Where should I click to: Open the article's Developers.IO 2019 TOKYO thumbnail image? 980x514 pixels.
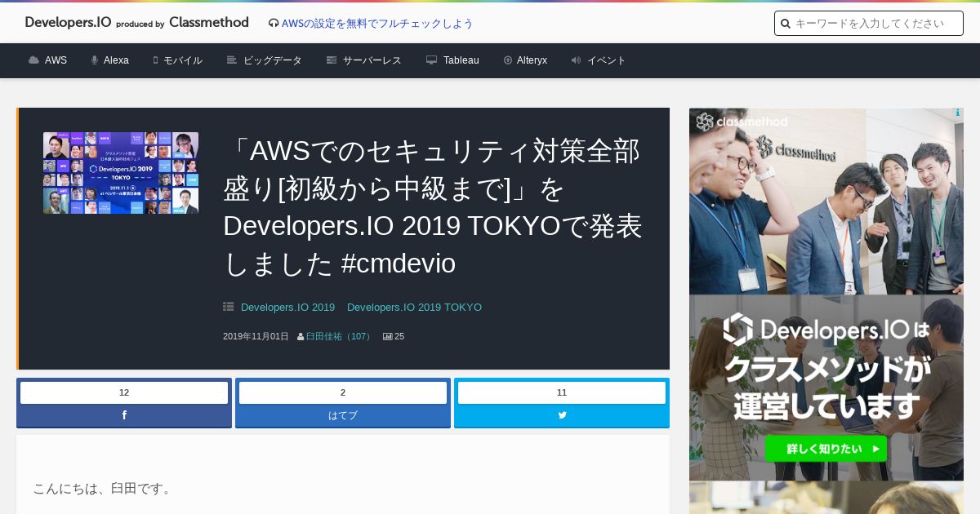click(121, 173)
